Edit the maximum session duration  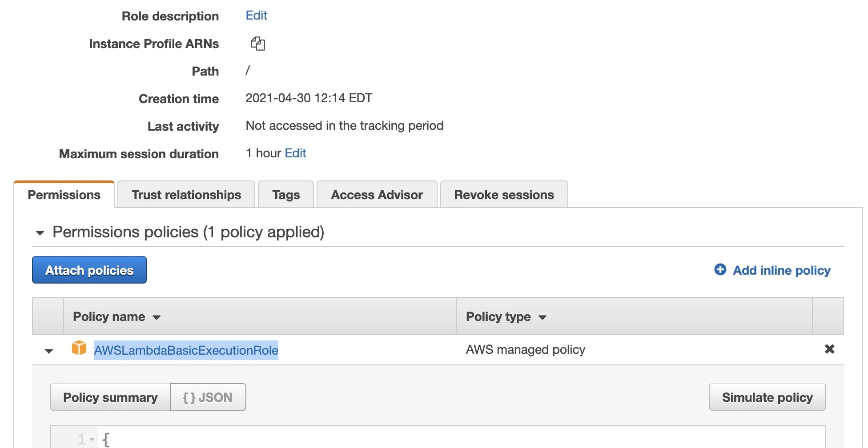tap(295, 153)
